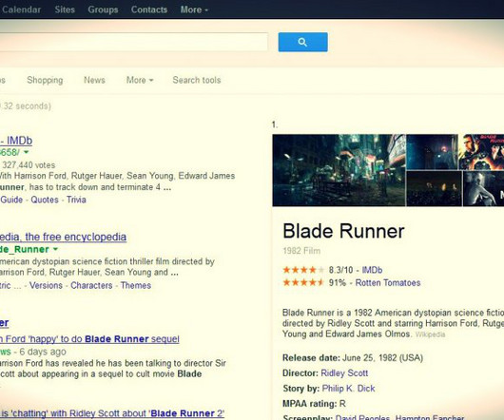
Task: Switch to the News results tab
Action: [x=94, y=80]
